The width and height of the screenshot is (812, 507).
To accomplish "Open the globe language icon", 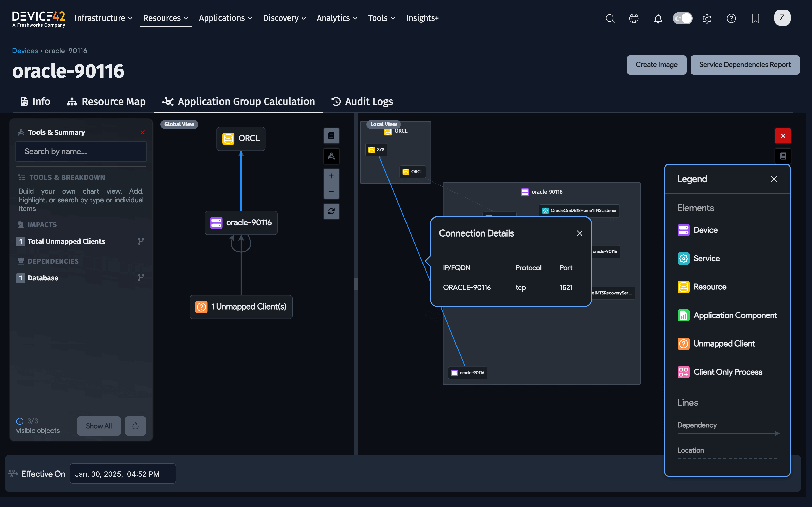I will [634, 19].
